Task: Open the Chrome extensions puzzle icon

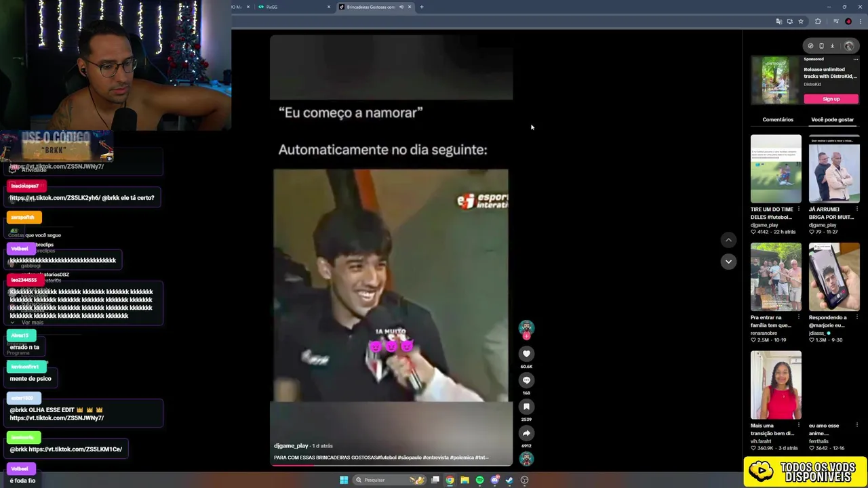Action: 818,22
